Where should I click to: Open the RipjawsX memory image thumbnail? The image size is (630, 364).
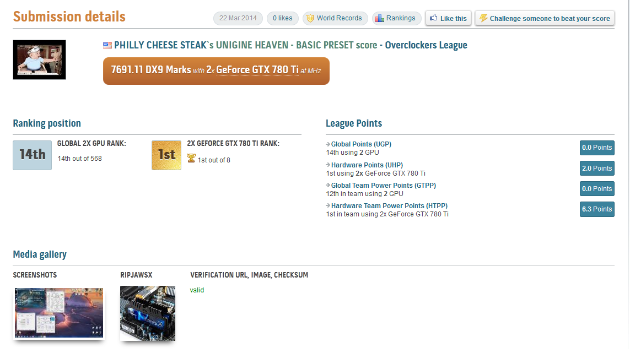148,313
